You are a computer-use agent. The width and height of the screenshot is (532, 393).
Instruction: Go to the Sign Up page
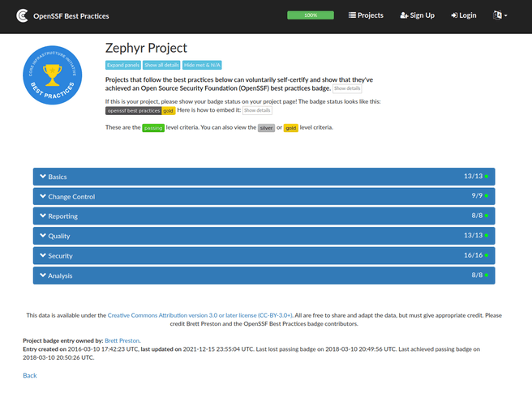(418, 15)
